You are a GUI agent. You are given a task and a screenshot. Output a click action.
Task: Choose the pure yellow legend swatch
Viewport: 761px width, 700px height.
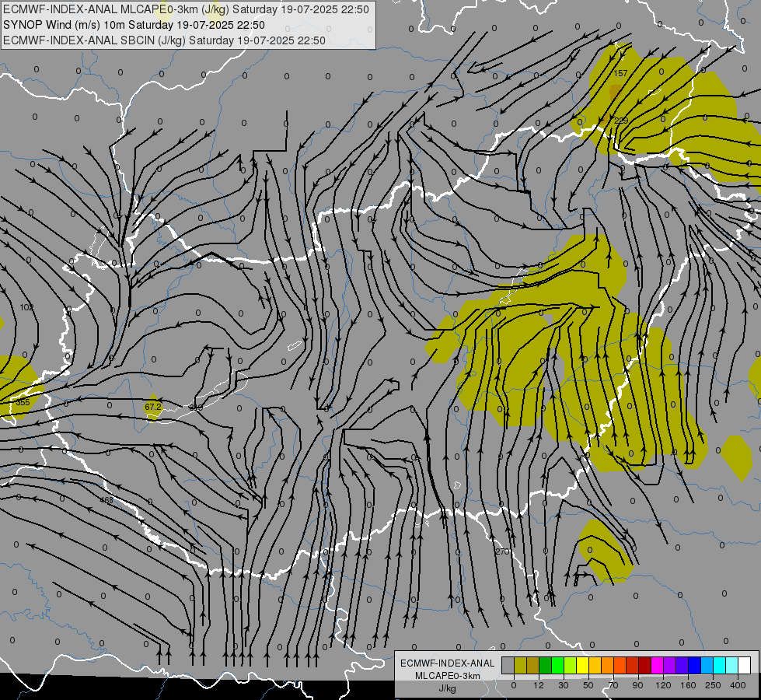583,665
